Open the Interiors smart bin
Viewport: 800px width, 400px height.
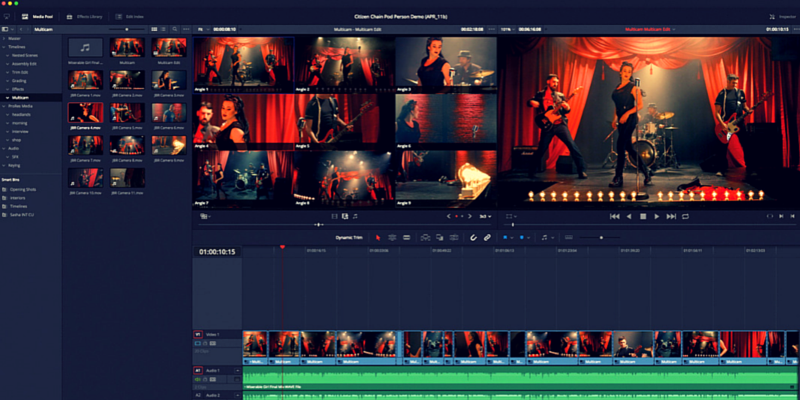coord(18,197)
